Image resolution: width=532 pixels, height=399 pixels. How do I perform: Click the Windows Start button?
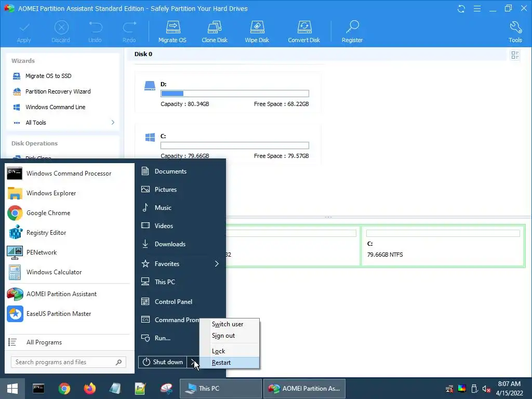(x=12, y=389)
